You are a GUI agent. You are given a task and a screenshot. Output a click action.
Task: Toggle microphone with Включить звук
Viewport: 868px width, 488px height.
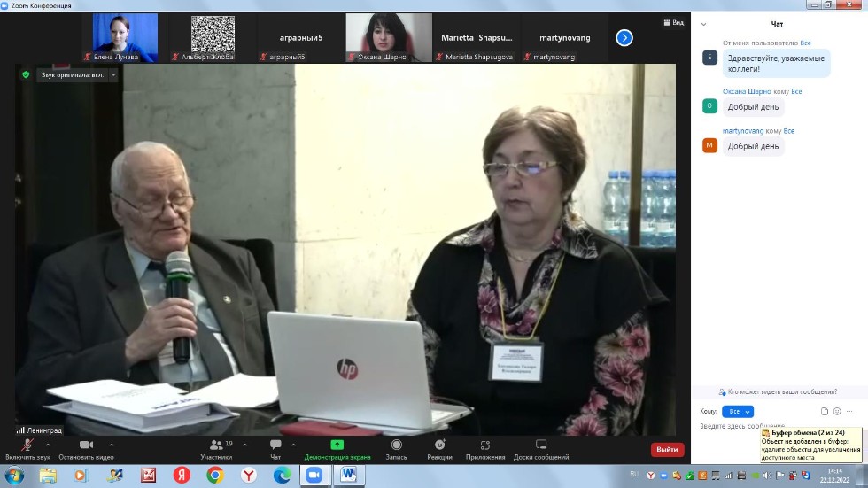(27, 448)
